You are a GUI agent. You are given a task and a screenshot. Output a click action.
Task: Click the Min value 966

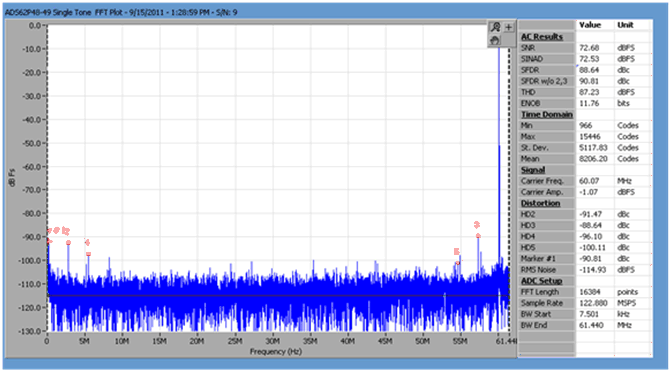click(585, 126)
